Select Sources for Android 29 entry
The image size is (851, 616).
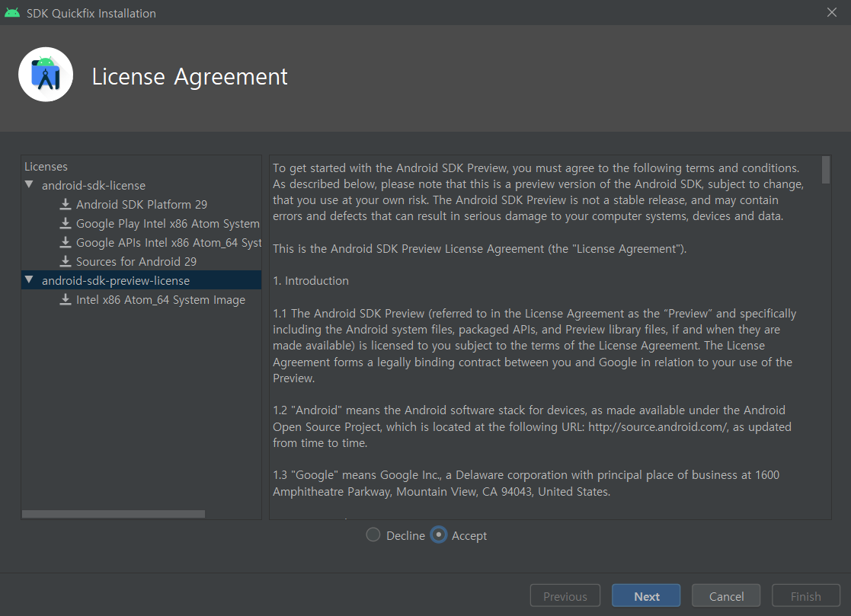(136, 261)
